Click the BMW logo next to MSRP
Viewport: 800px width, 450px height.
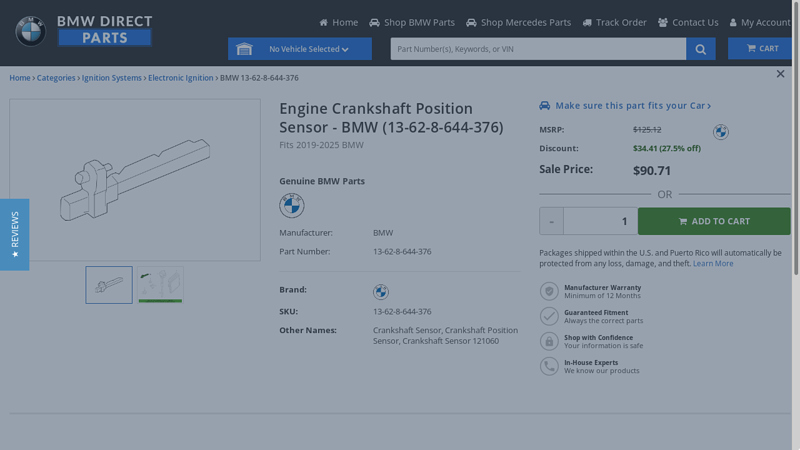[720, 132]
